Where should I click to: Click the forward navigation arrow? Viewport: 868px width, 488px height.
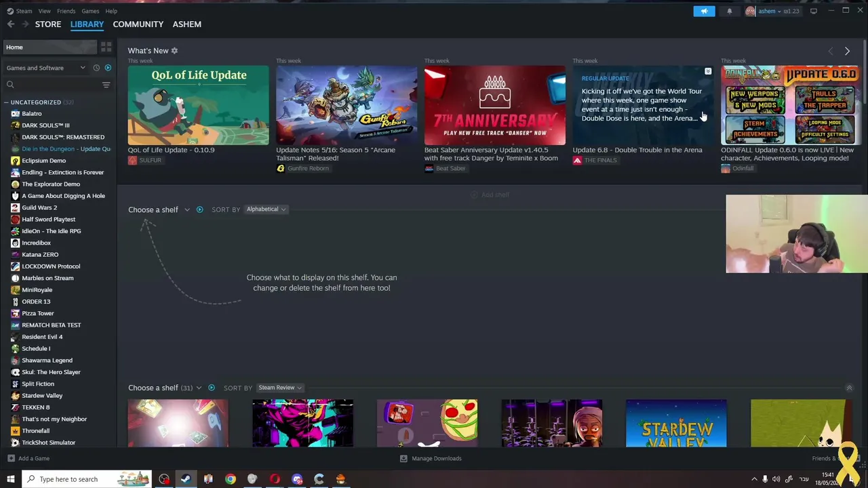[x=25, y=24]
